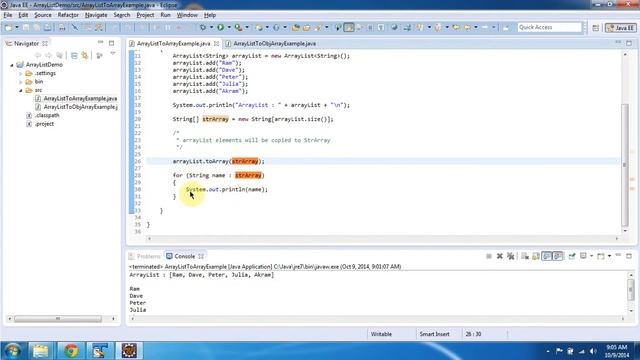640x360 pixels.
Task: Click the Open Type icon in toolbar
Action: 296,27
